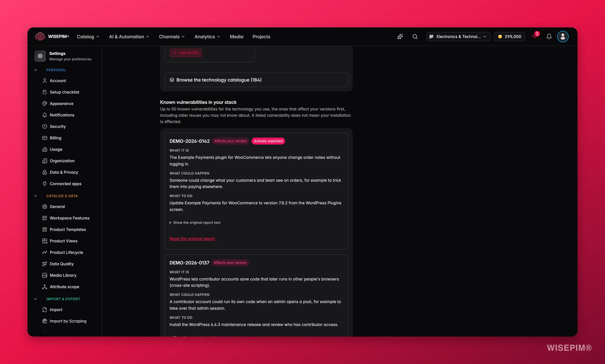Open the notifications bell icon in top bar
Viewport: 605px width, 364px height.
(x=549, y=37)
